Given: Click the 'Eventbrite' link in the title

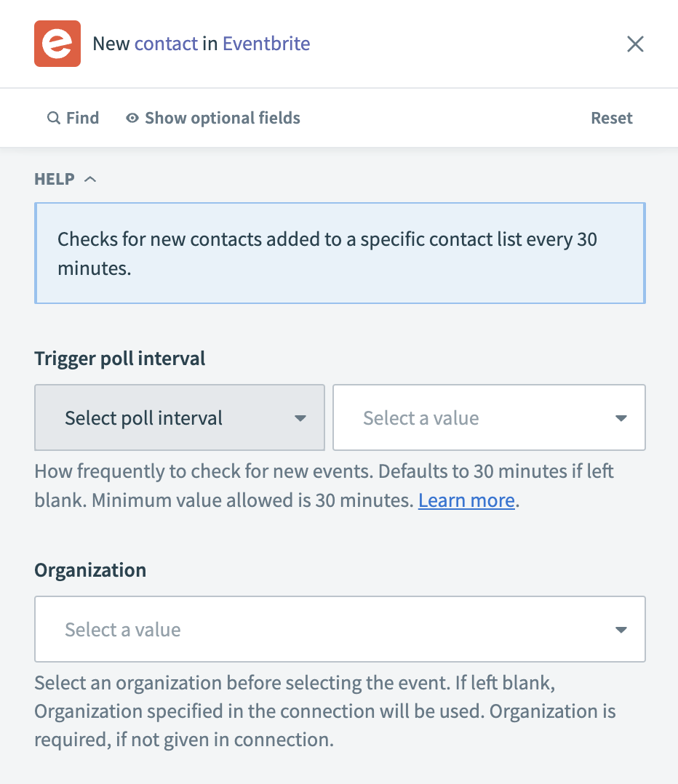Looking at the screenshot, I should point(266,44).
